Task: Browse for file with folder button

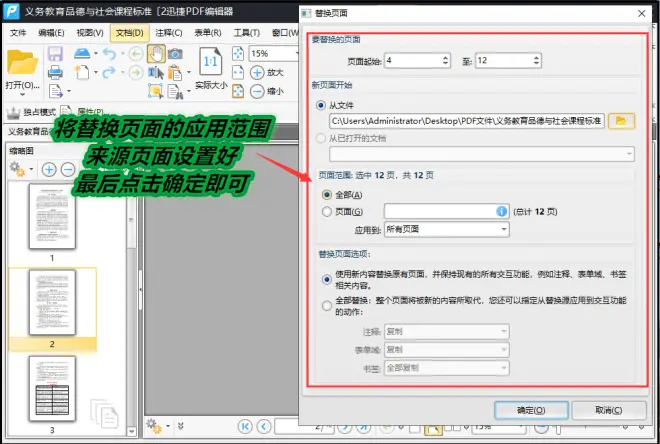Action: (x=621, y=121)
